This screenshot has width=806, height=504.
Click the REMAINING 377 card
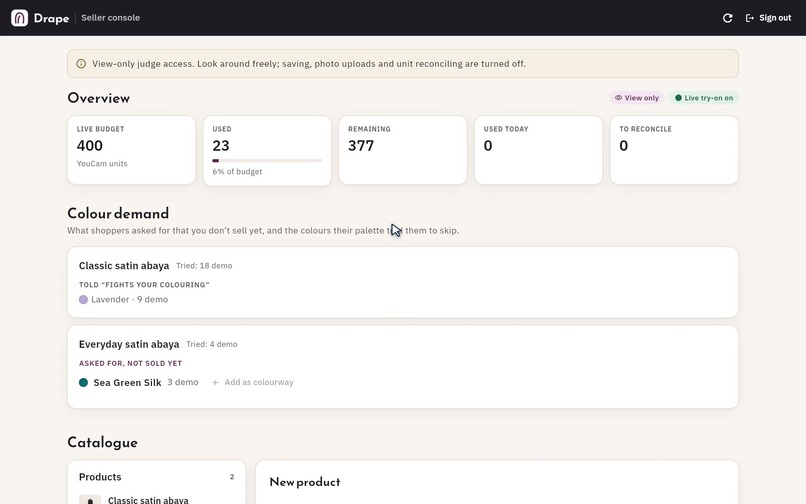tap(403, 150)
